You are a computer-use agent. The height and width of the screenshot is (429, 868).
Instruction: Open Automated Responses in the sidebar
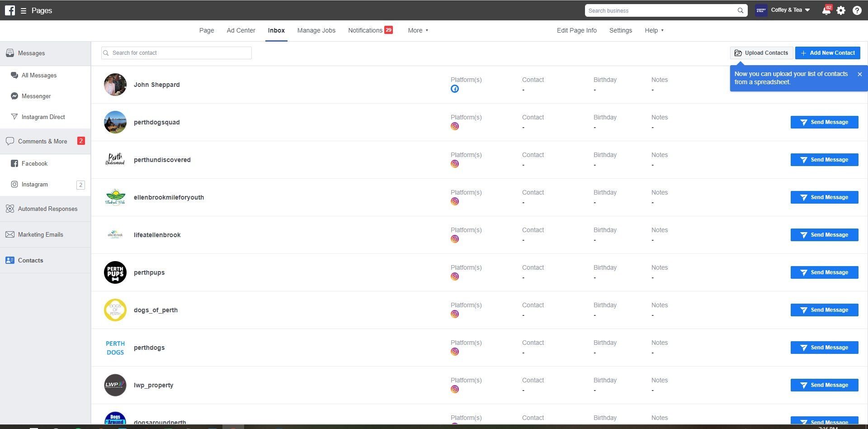pyautogui.click(x=47, y=209)
